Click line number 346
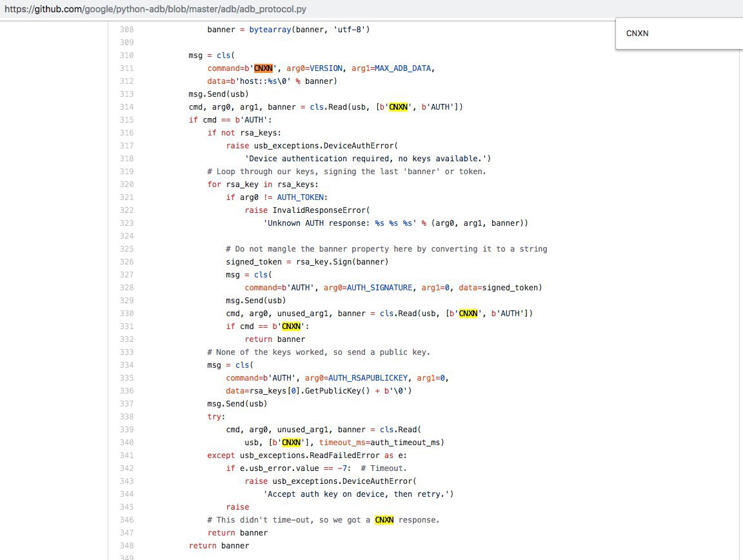Image resolution: width=743 pixels, height=560 pixels. 127,520
